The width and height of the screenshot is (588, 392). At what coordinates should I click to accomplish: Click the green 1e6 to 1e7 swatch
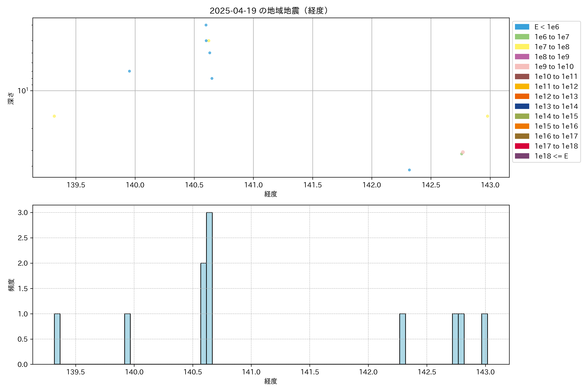pos(522,37)
